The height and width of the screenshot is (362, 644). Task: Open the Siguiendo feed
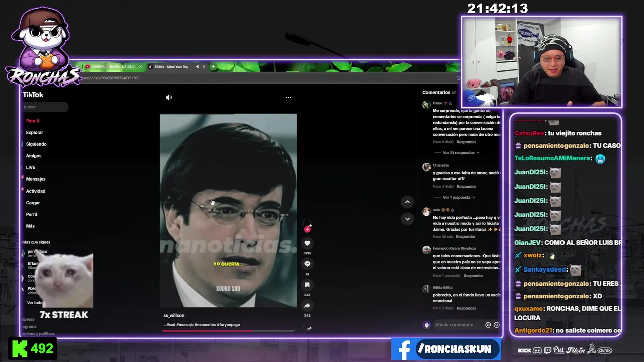pyautogui.click(x=36, y=144)
